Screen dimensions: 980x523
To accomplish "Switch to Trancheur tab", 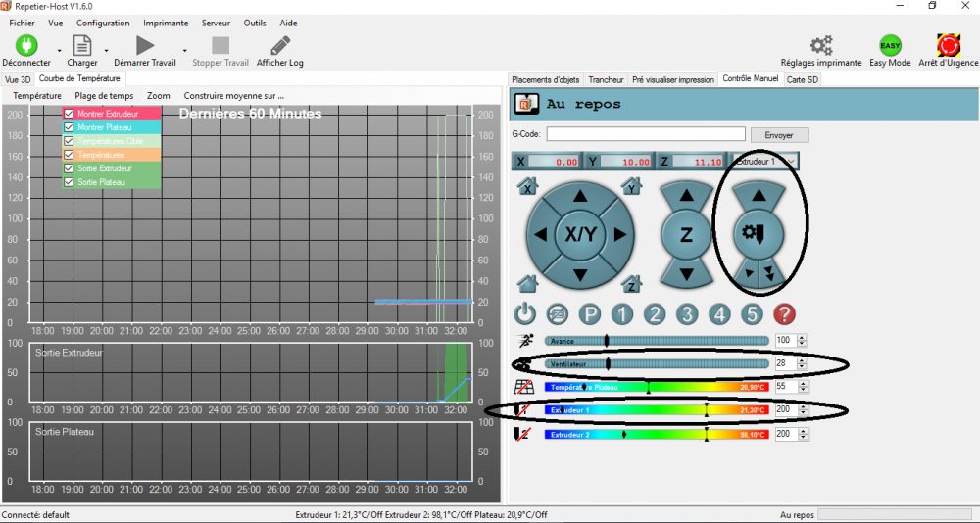I will point(607,80).
